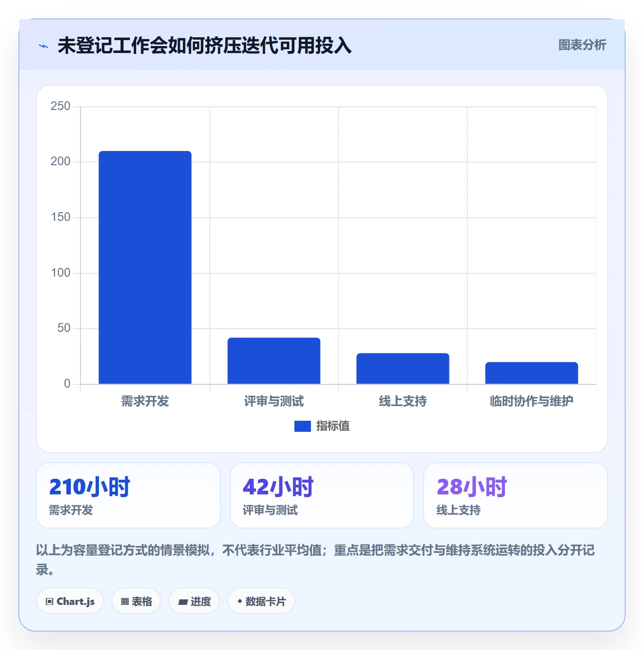Click the 图表分析 label in the header

(x=582, y=45)
